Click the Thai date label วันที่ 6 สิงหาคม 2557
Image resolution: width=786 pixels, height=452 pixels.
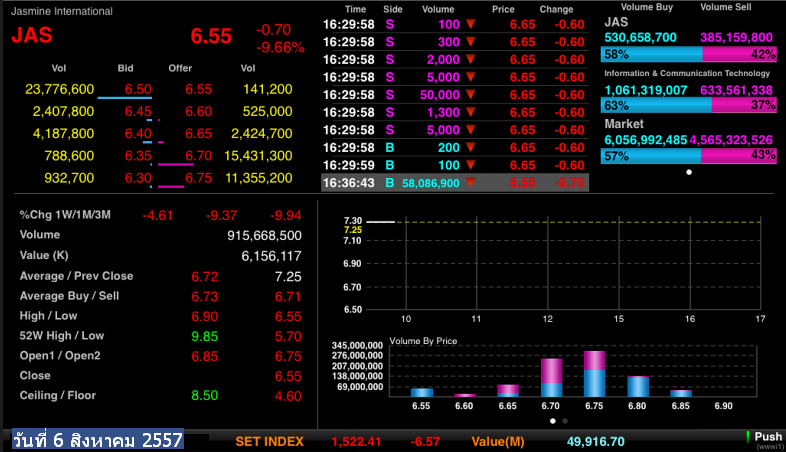coord(98,439)
